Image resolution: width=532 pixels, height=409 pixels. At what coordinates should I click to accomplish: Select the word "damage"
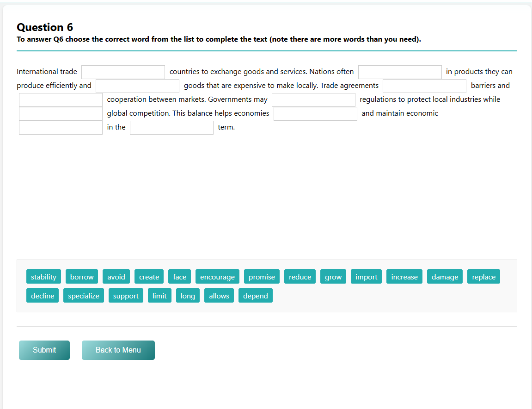[x=445, y=276]
